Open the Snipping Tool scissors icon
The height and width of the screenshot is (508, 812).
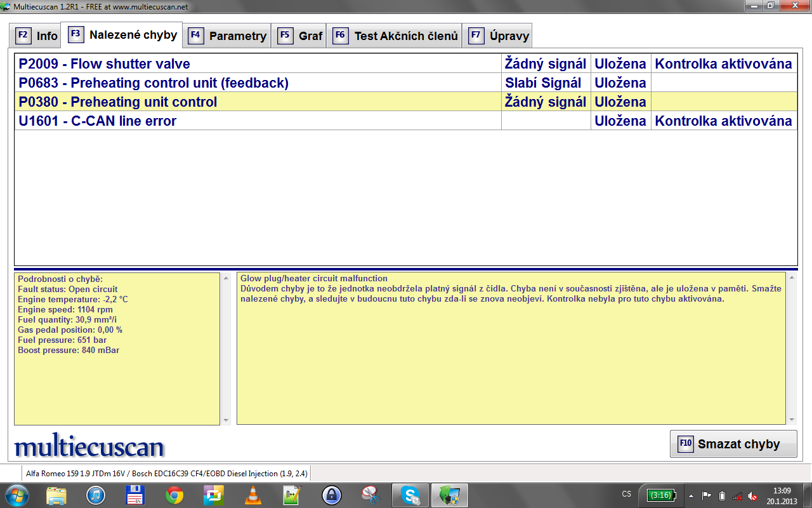370,495
